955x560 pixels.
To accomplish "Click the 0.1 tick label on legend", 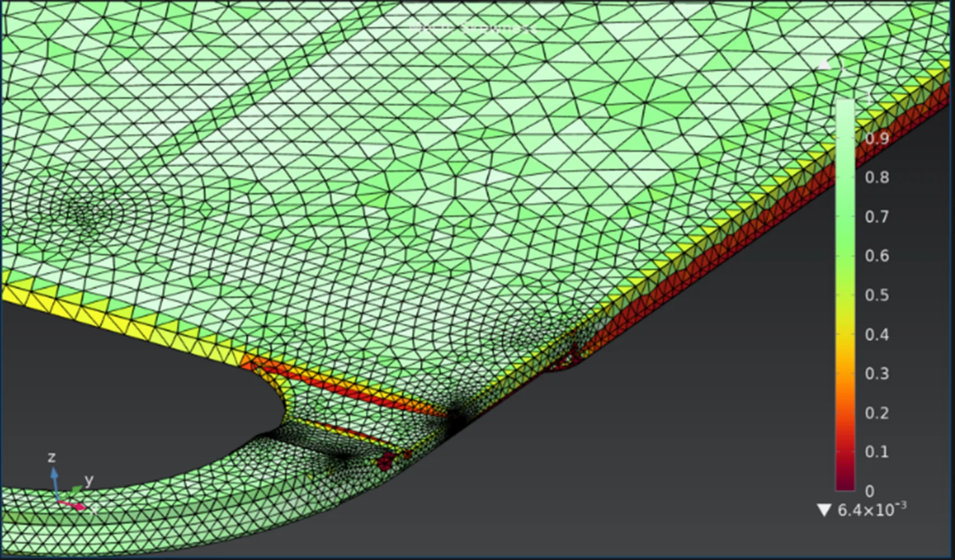I will pos(877,452).
